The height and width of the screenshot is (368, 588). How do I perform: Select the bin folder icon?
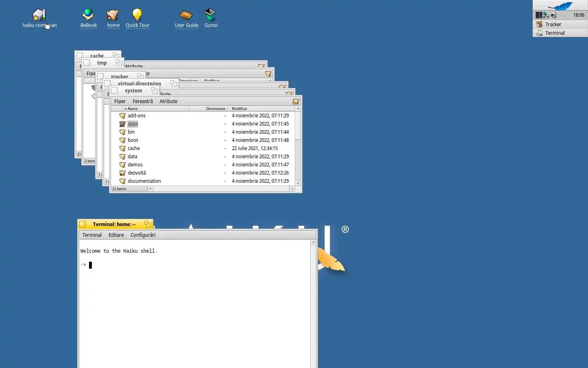pos(122,132)
